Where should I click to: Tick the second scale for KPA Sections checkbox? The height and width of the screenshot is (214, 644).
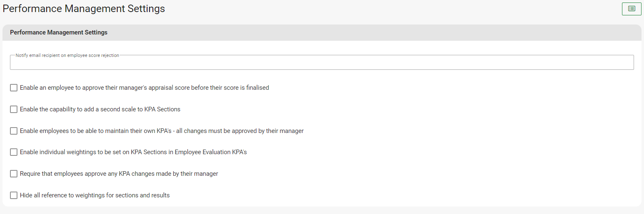point(14,109)
